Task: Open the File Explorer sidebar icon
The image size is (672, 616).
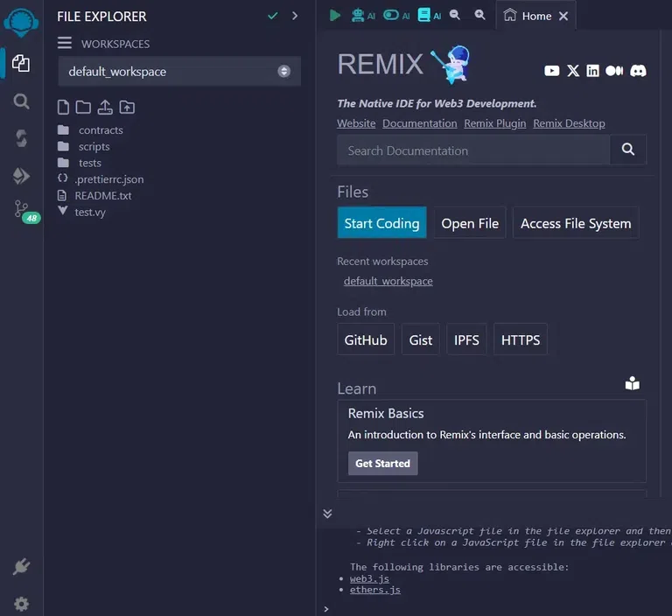Action: click(x=21, y=64)
